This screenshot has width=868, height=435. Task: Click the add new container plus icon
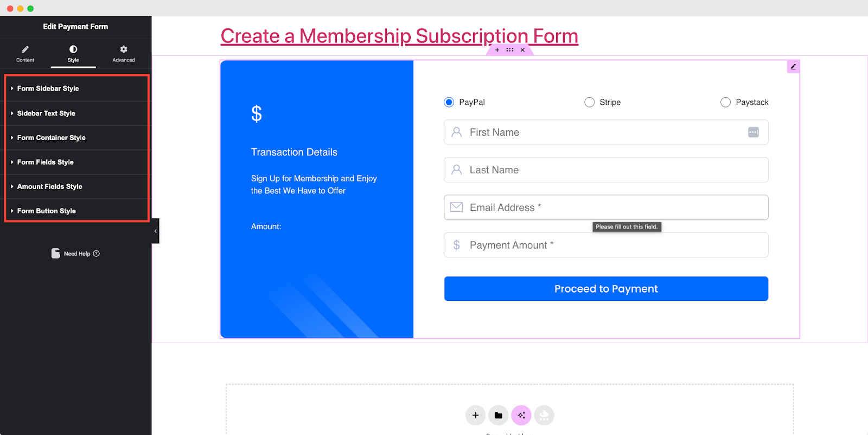pyautogui.click(x=475, y=415)
